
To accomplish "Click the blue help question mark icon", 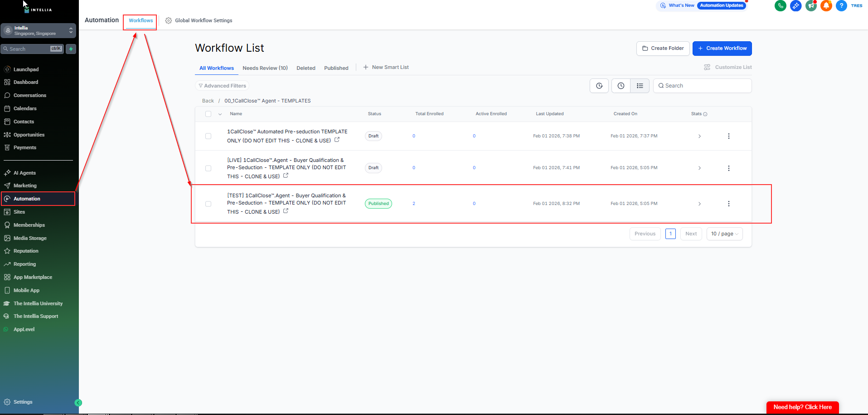I will pos(841,6).
